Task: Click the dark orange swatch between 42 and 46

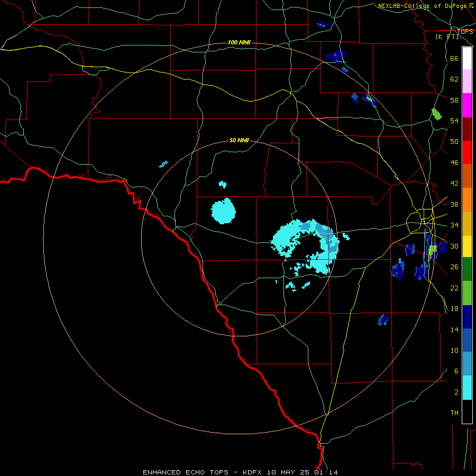Action: click(x=467, y=176)
